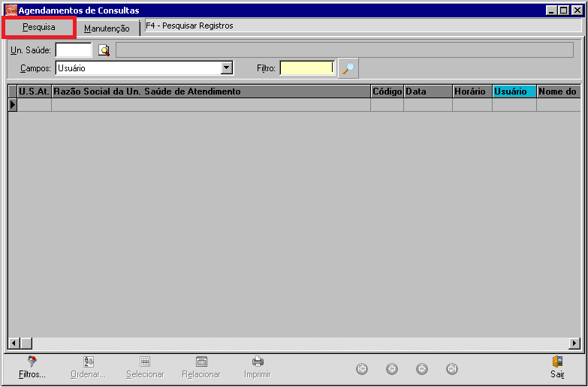
Task: Open the Filtros... button
Action: click(32, 367)
